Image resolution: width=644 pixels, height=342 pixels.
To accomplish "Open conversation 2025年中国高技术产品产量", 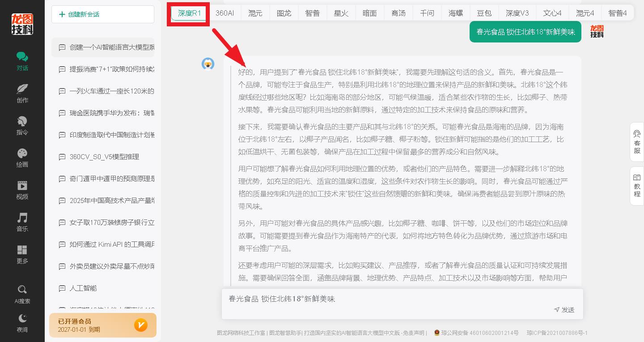I will tap(103, 201).
